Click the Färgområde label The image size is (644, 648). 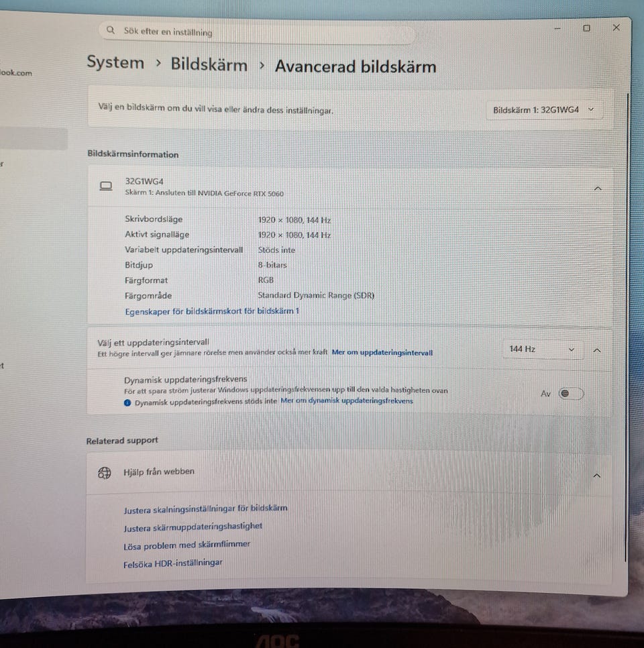coord(148,295)
